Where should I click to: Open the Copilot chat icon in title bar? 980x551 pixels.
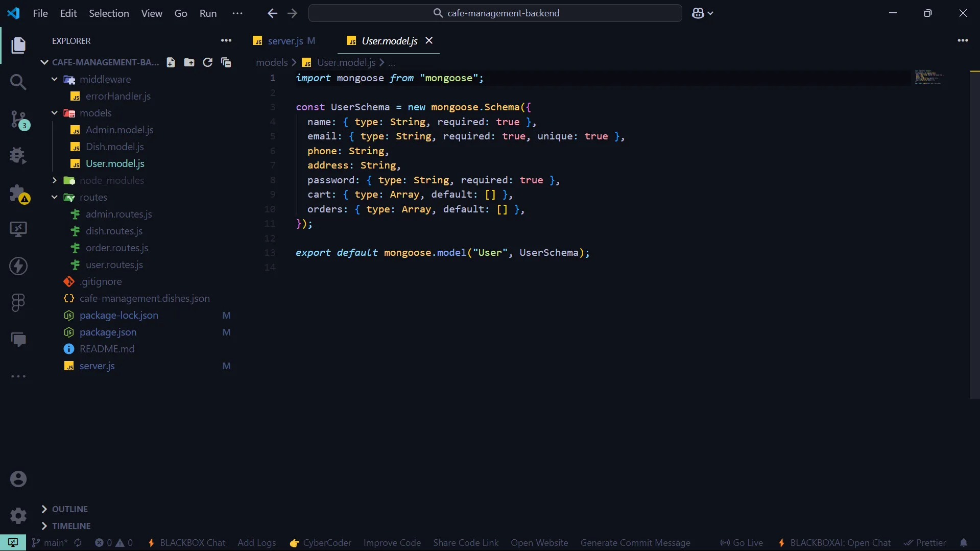(698, 13)
